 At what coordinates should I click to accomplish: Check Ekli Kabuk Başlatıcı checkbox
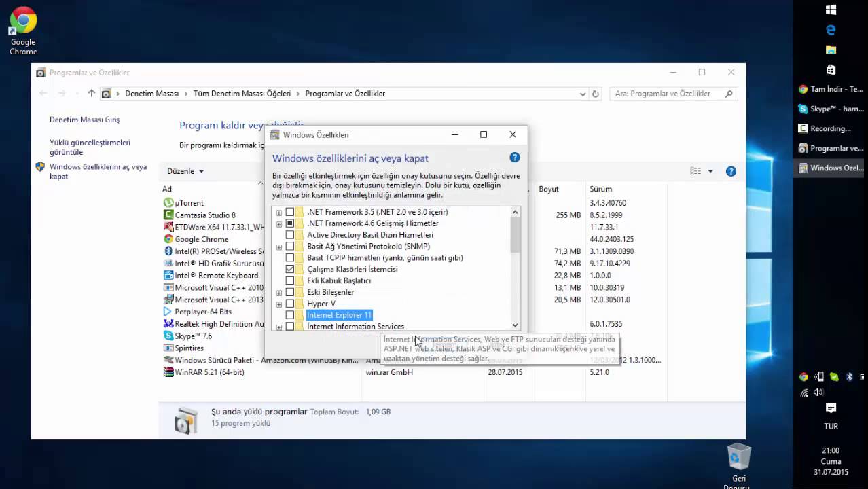pos(290,280)
